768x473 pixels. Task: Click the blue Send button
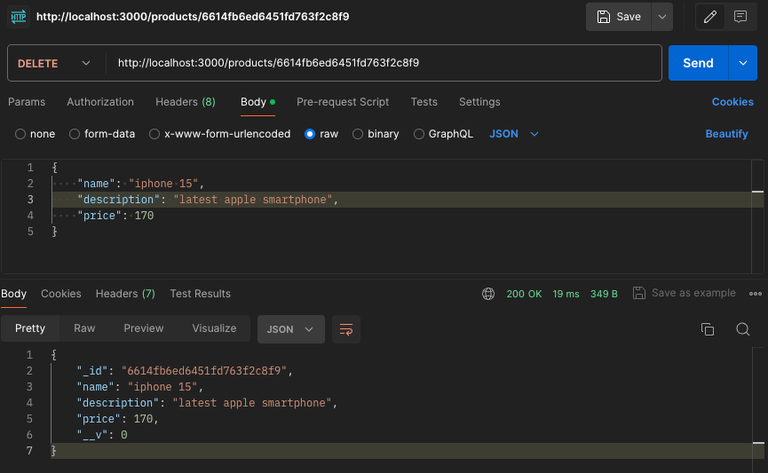[698, 63]
